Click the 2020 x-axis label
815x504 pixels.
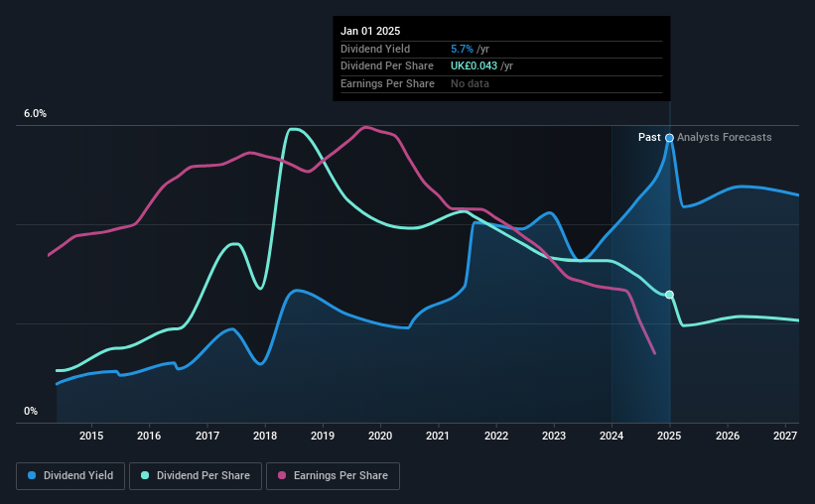[x=380, y=436]
